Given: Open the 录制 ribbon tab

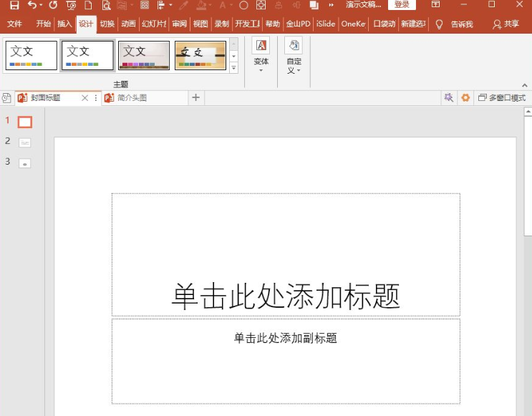Looking at the screenshot, I should 221,24.
